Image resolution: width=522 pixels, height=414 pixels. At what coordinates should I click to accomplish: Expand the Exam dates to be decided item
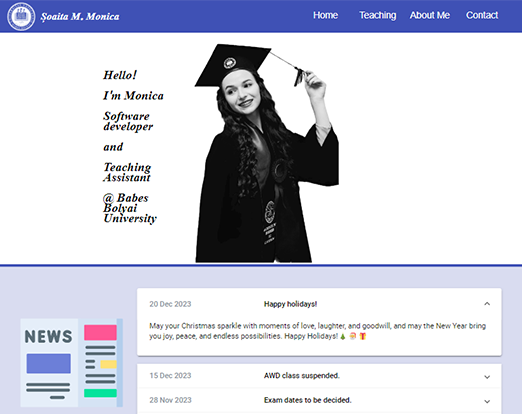click(487, 401)
